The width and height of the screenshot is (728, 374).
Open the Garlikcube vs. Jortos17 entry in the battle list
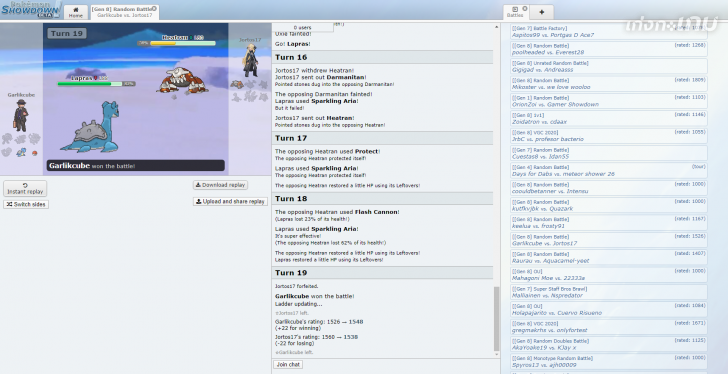(x=609, y=240)
